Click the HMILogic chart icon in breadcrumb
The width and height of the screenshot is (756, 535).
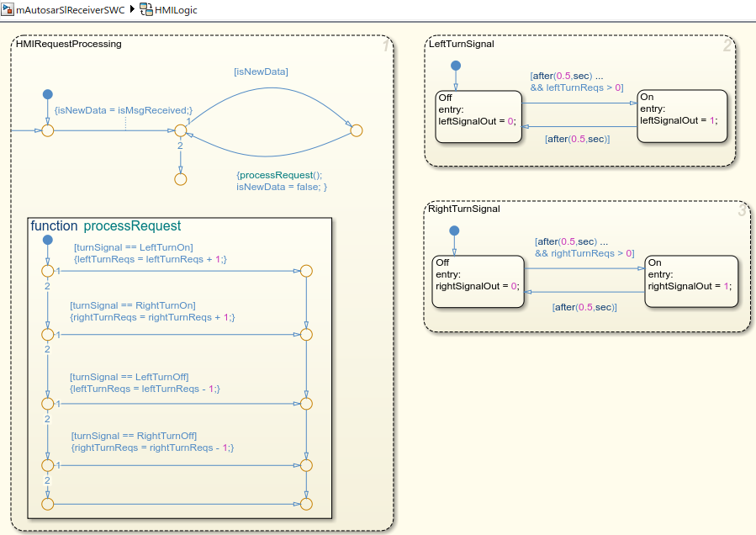point(146,9)
